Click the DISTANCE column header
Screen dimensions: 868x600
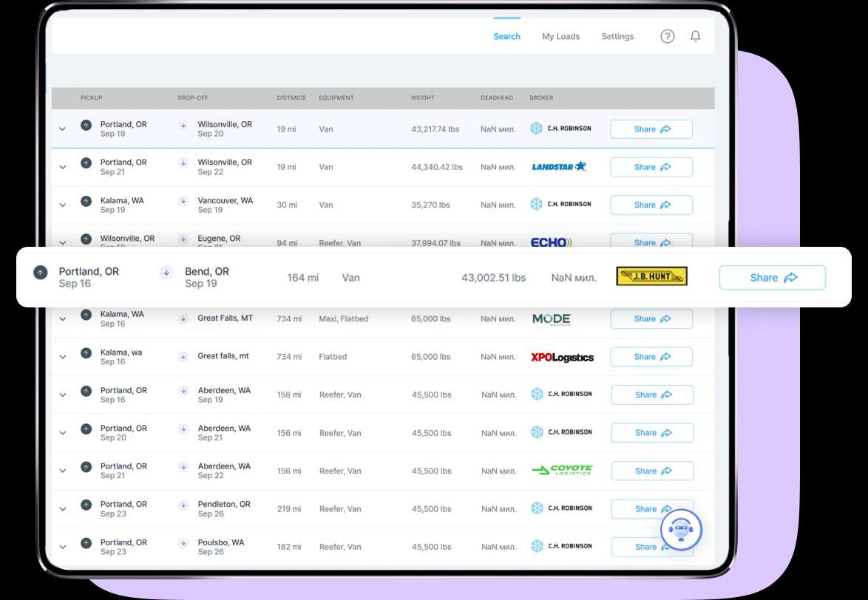pos(291,98)
